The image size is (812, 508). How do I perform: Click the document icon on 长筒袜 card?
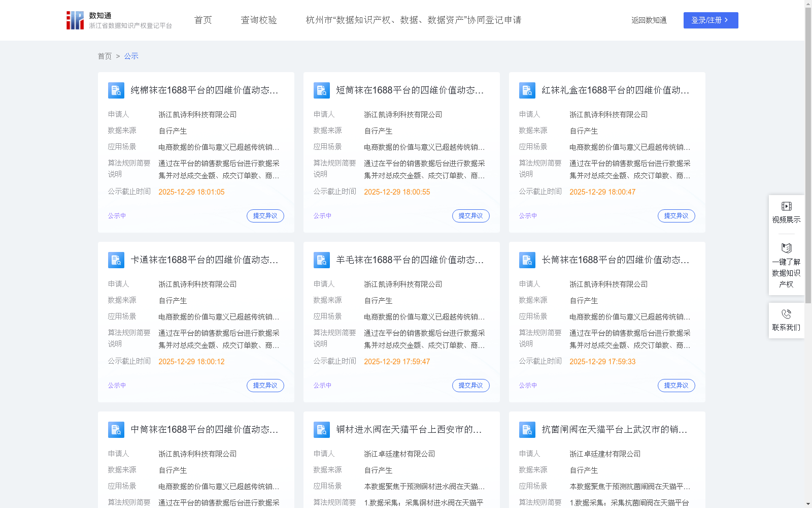click(x=527, y=260)
